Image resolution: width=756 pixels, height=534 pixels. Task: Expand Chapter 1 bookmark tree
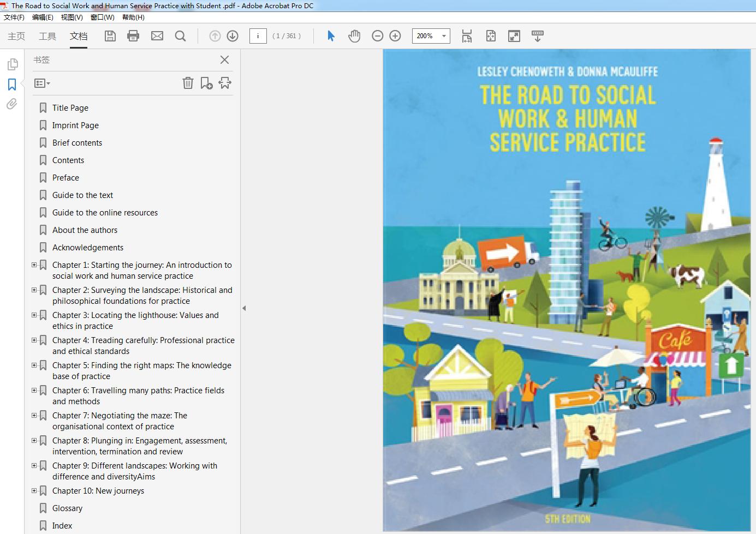click(x=34, y=265)
